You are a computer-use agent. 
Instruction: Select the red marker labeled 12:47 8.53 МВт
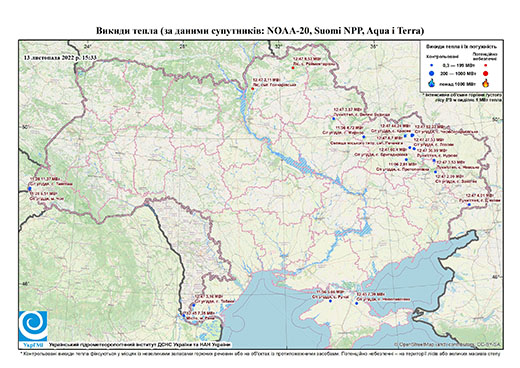coord(293,68)
